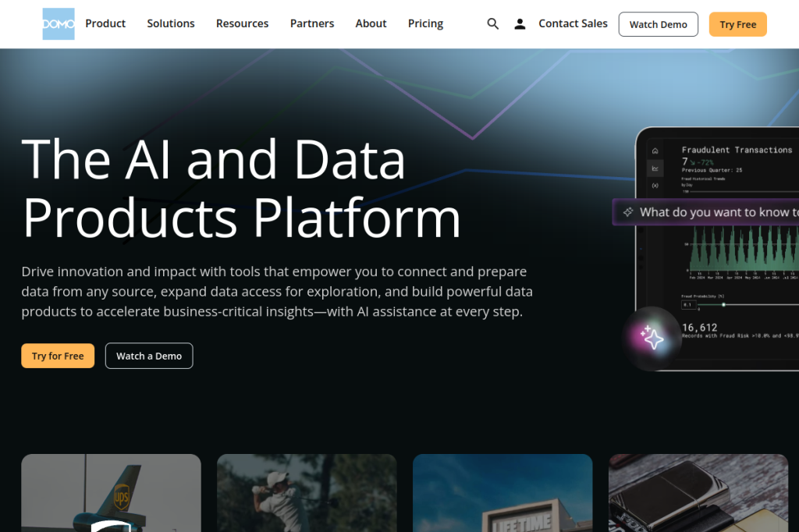Screen dimensions: 799x532
Task: Open the golfer customer card
Action: coord(307,493)
